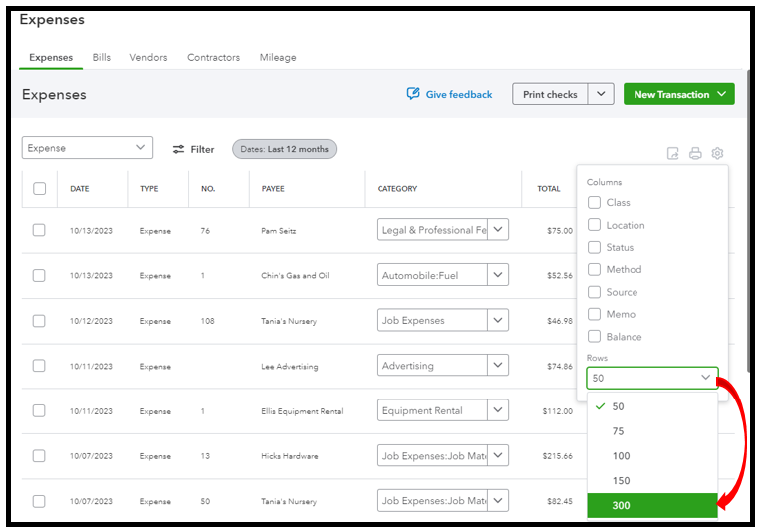Screen dimensions: 763x532
Task: Click the export to Excel icon
Action: [x=673, y=154]
